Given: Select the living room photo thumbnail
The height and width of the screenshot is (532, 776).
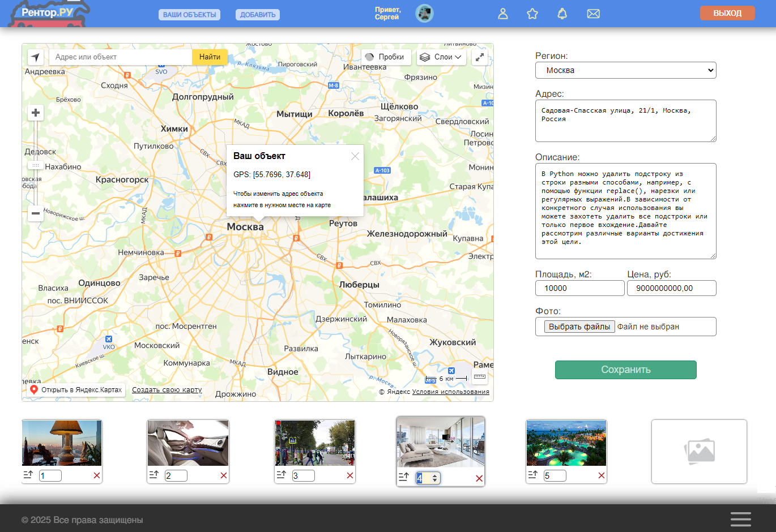Looking at the screenshot, I should click(x=441, y=442).
